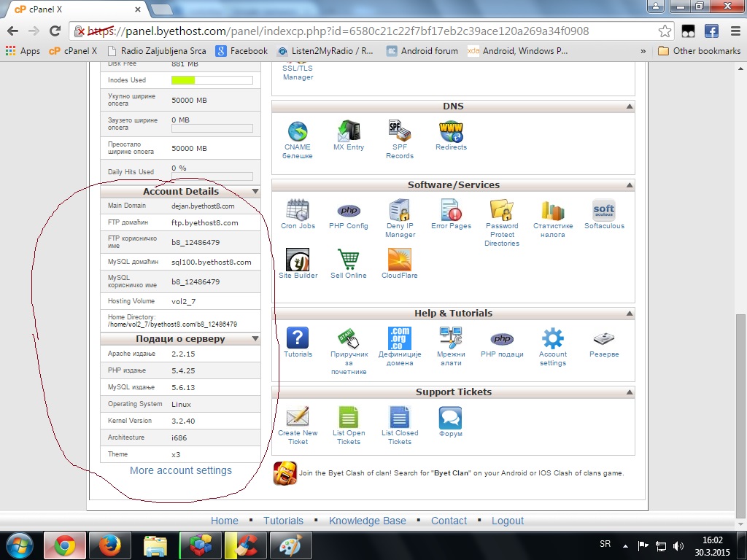Open Paint from the taskbar
This screenshot has width=747, height=560.
(x=291, y=545)
